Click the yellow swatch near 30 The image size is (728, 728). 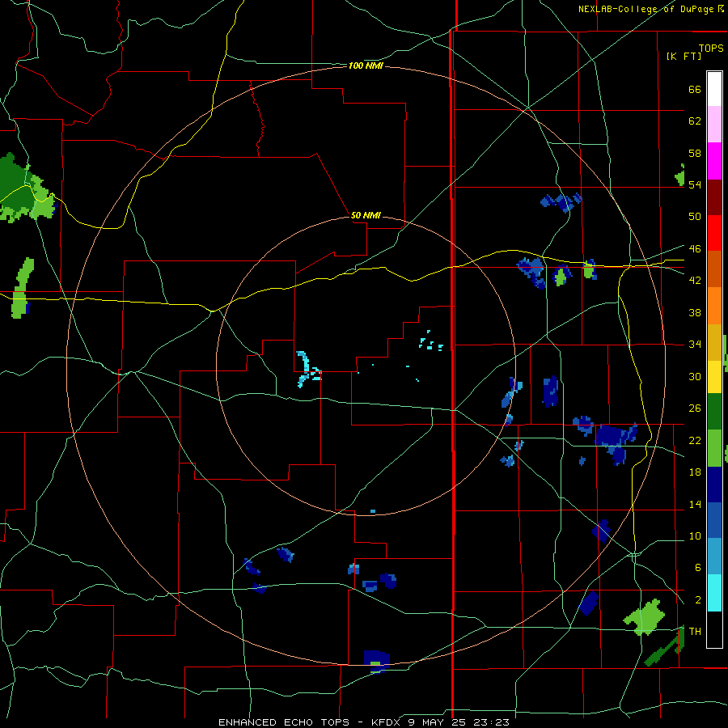pos(714,376)
